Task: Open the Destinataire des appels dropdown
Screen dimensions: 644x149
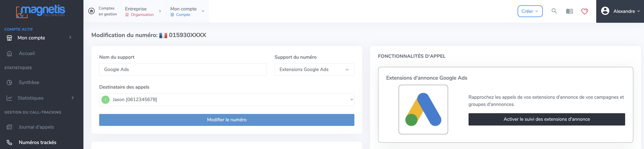Action: (x=226, y=100)
